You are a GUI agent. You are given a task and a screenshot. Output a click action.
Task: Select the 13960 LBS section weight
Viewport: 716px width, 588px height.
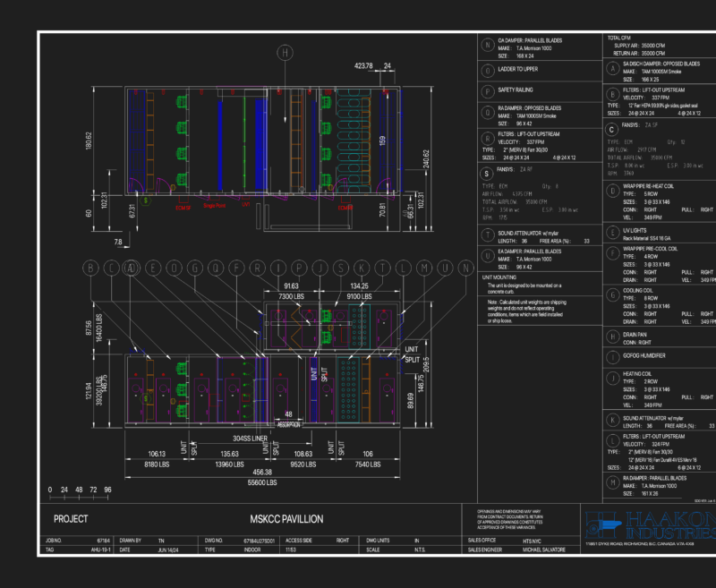click(229, 464)
